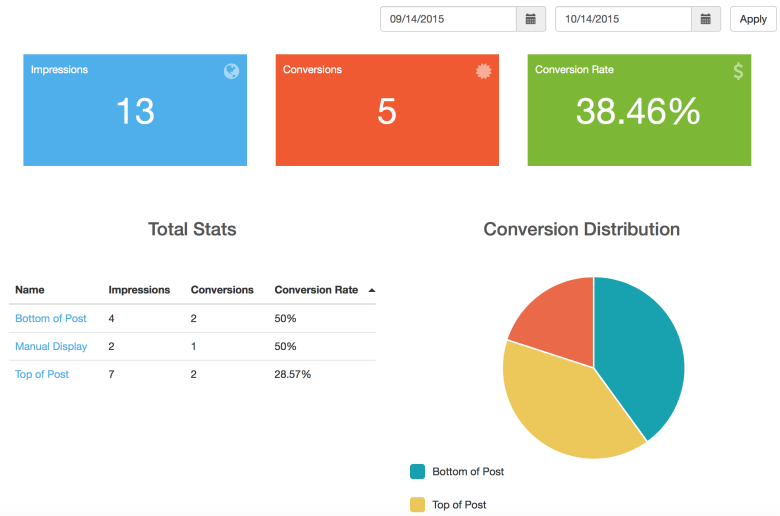
Task: Sort table by Conversions column
Action: (222, 290)
